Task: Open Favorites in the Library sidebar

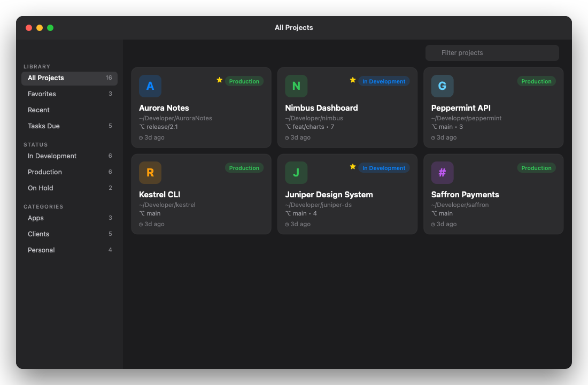Action: click(x=69, y=94)
